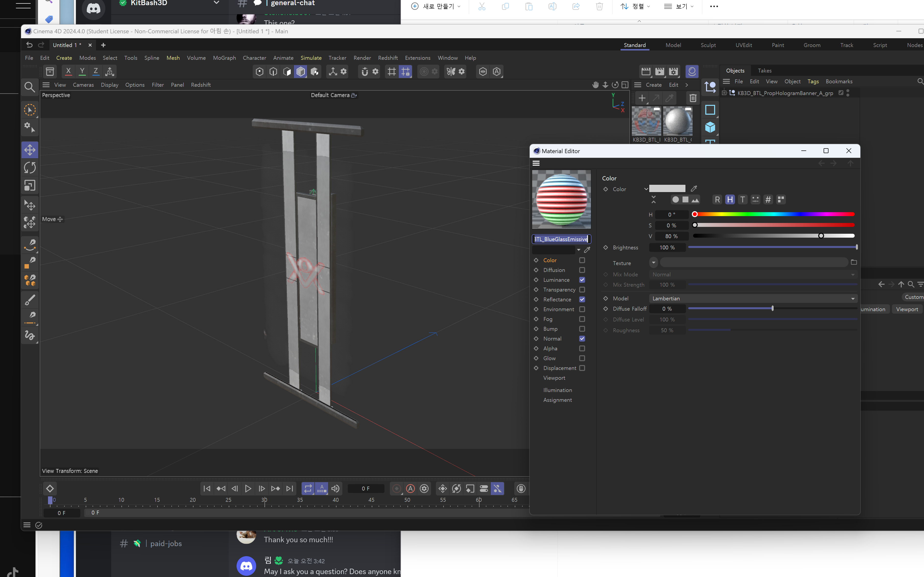924x577 pixels.
Task: Enable the Bump channel checkbox
Action: click(582, 329)
